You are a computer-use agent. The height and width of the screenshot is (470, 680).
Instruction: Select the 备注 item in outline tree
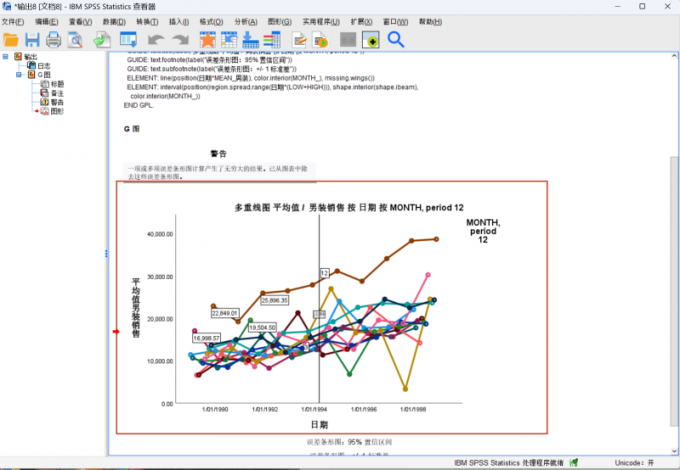click(x=57, y=93)
